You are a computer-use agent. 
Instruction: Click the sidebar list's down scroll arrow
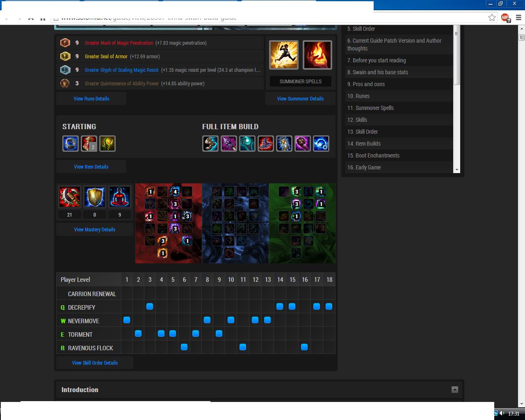(x=457, y=170)
